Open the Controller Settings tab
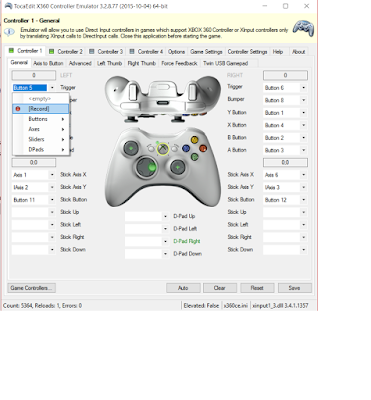The height and width of the screenshot is (400, 371). click(x=247, y=52)
